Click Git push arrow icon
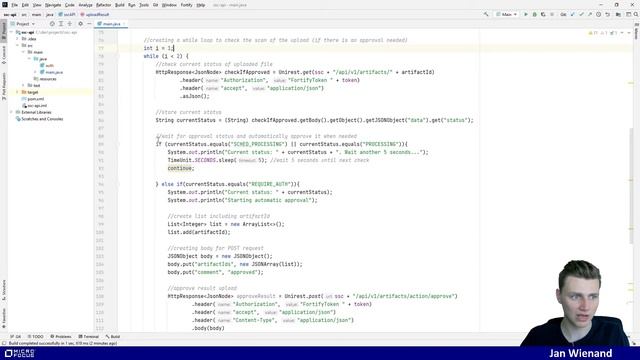The height and width of the screenshot is (360, 640). (590, 14)
